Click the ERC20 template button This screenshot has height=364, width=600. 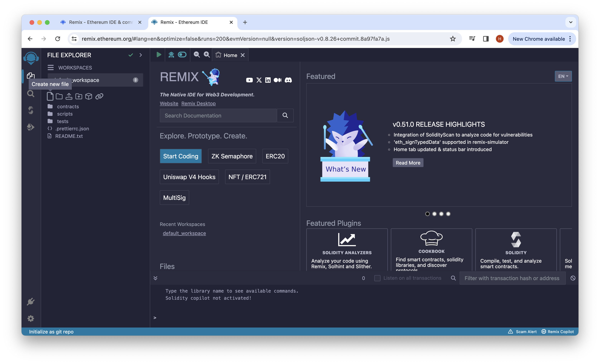(275, 156)
